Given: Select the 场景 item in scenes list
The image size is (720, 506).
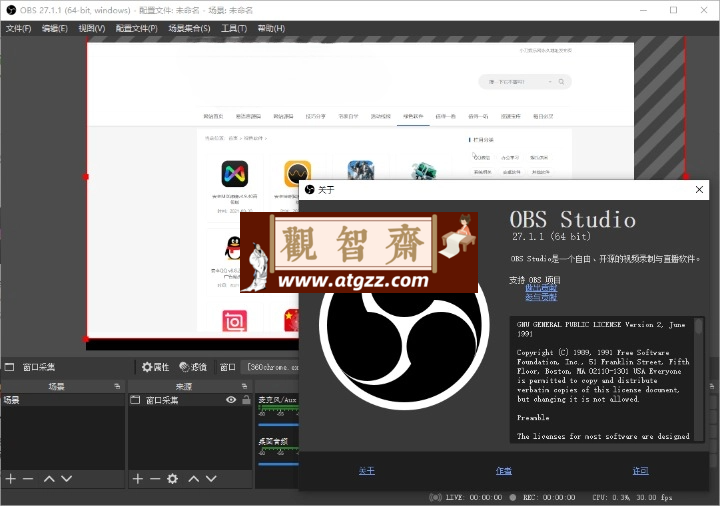Looking at the screenshot, I should pos(63,400).
